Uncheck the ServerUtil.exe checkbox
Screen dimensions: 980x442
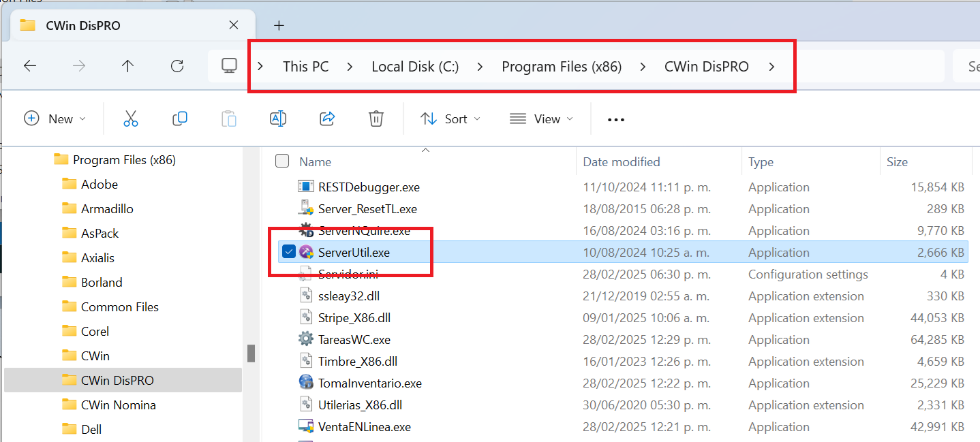tap(289, 252)
